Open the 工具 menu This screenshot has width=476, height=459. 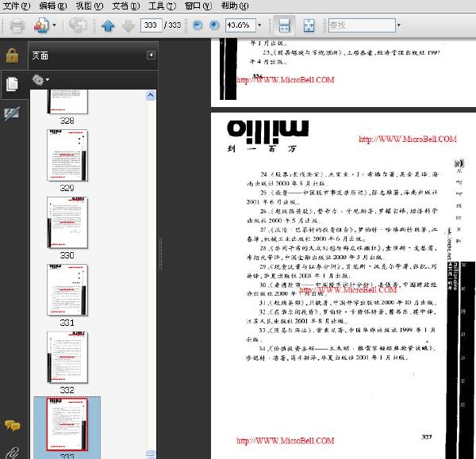point(162,6)
